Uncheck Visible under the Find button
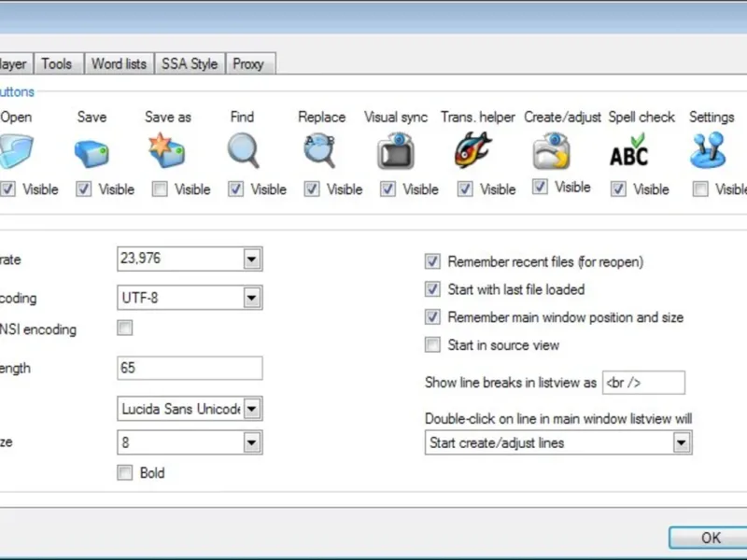The width and height of the screenshot is (747, 560). (236, 189)
